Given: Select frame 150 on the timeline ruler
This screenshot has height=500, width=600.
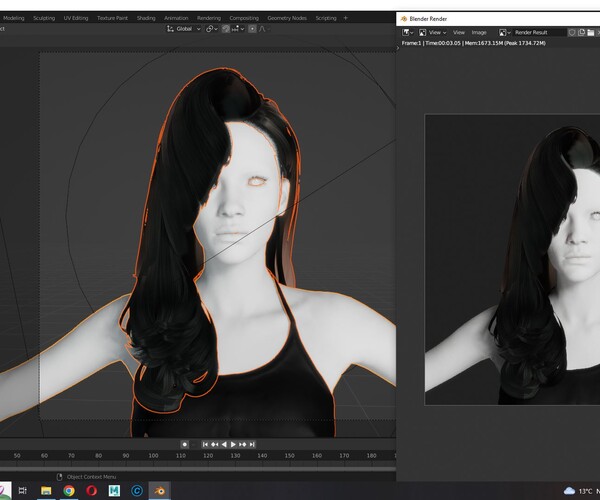Looking at the screenshot, I should [290, 456].
